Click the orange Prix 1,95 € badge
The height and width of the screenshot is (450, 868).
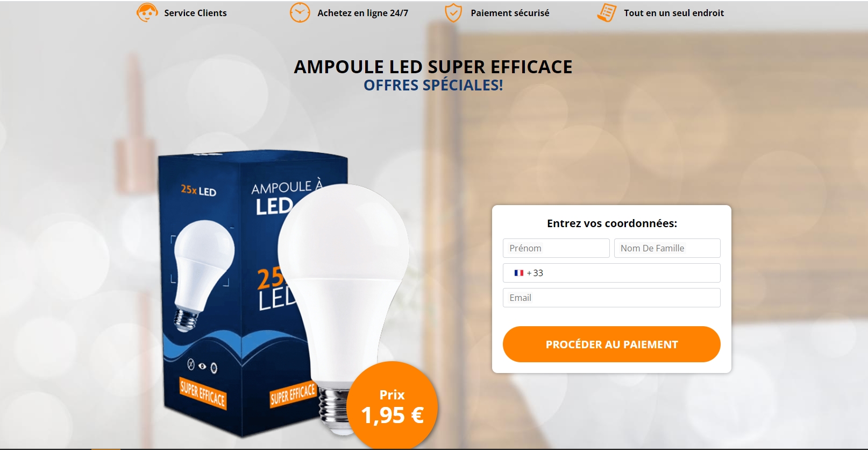pyautogui.click(x=392, y=406)
